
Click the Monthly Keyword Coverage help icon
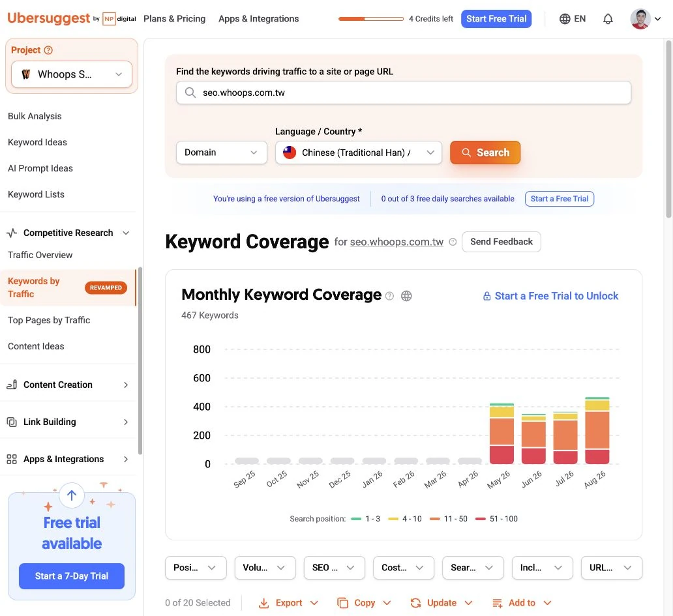[389, 296]
